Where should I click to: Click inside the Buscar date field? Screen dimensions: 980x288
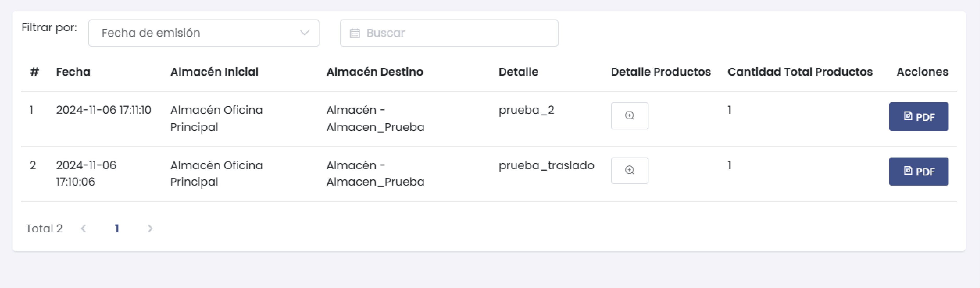pos(457,33)
